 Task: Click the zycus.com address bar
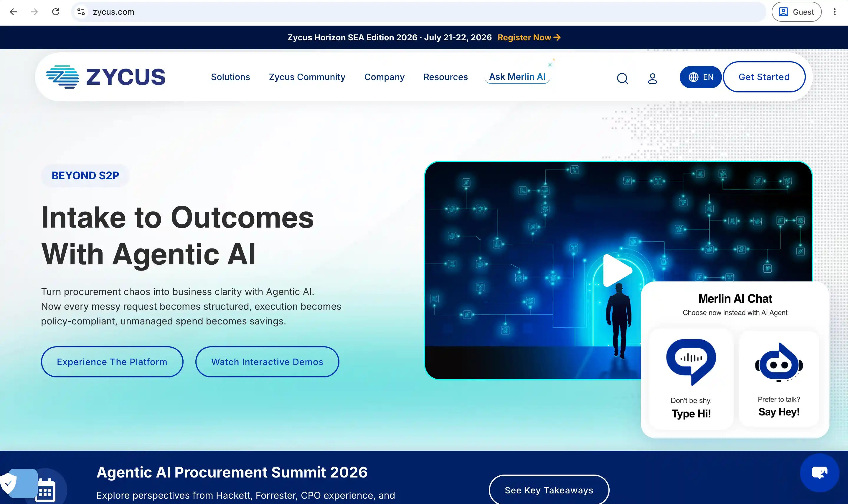tap(418, 12)
